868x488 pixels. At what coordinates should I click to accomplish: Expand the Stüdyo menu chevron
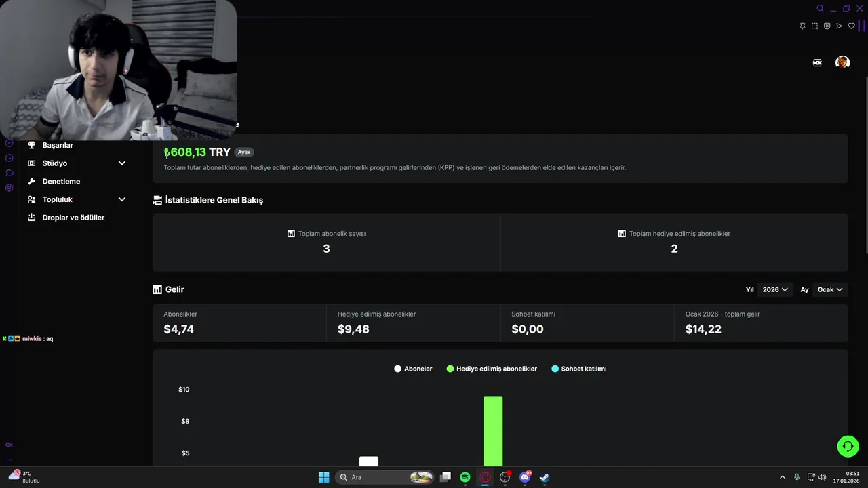(x=122, y=163)
